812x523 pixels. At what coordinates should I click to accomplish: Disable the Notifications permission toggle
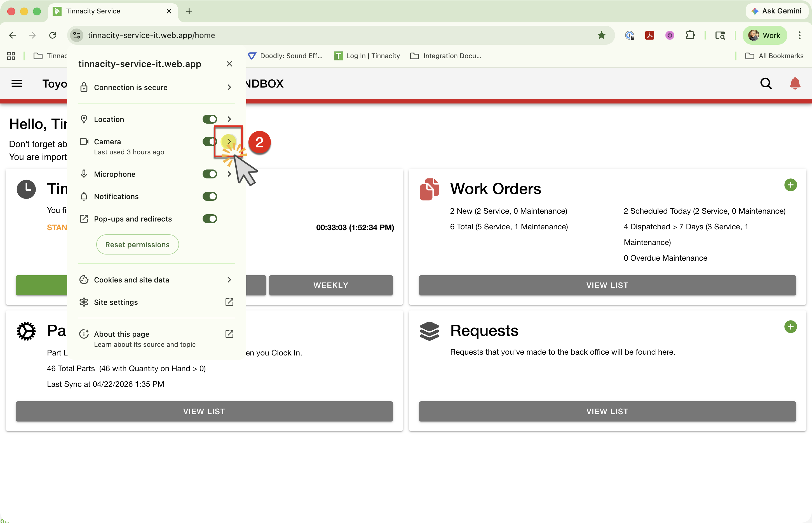pos(210,196)
